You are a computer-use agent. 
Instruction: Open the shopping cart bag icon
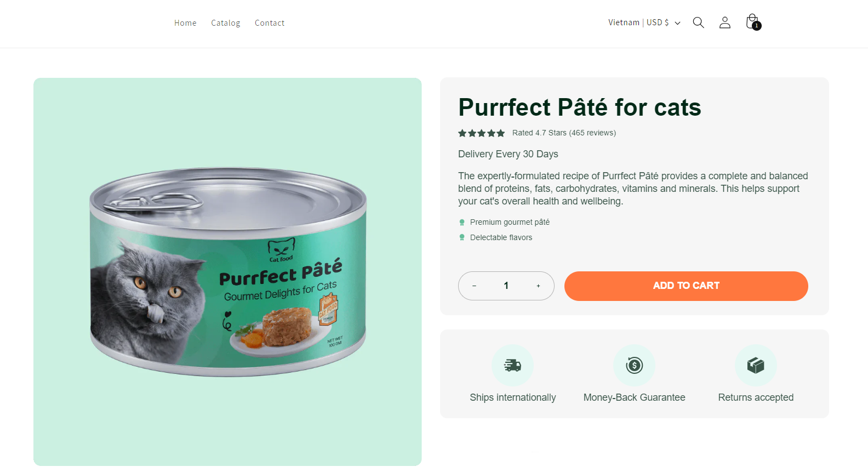(752, 21)
